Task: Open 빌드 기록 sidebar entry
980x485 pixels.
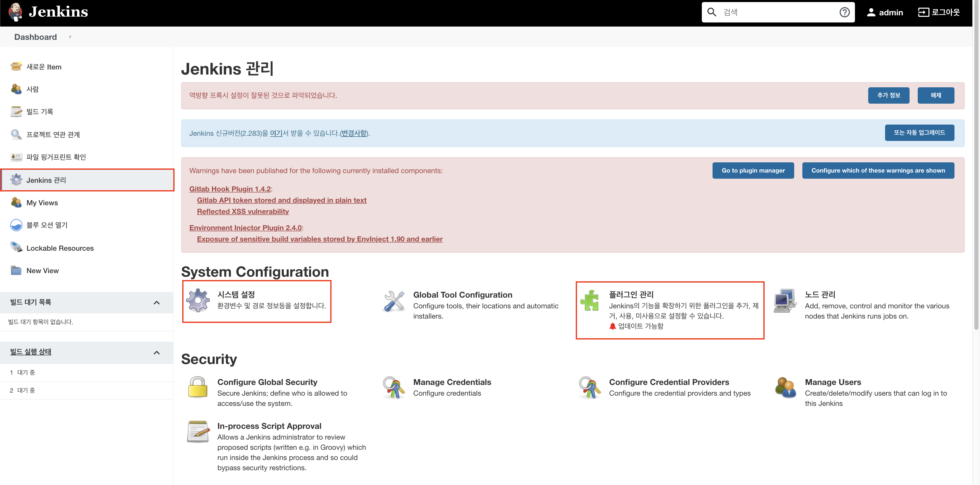Action: (x=40, y=112)
